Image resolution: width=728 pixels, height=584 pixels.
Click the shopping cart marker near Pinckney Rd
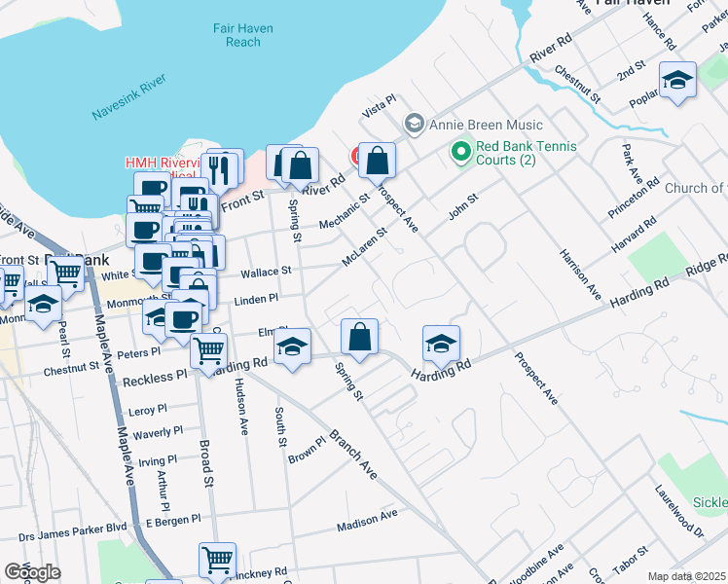217,561
